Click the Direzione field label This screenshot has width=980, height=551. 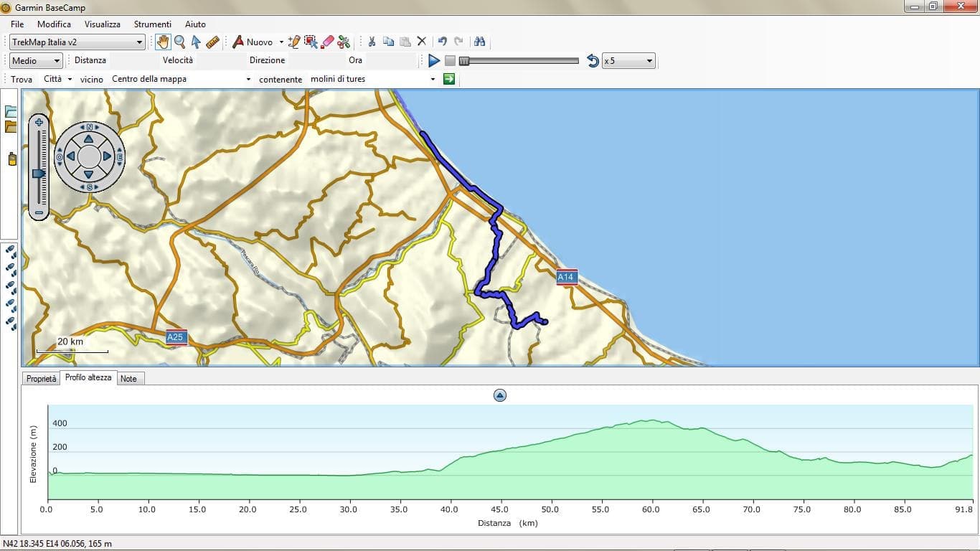point(268,60)
